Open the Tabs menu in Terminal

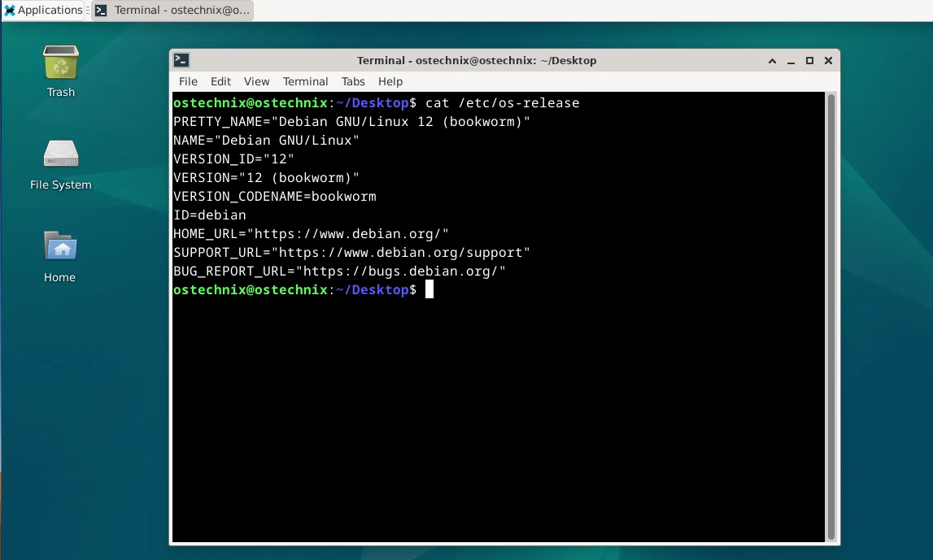pos(353,81)
